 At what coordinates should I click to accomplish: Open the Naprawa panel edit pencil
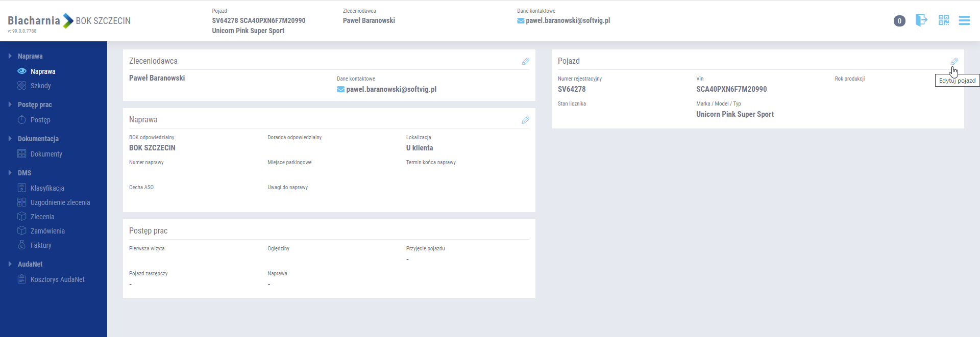pyautogui.click(x=525, y=120)
